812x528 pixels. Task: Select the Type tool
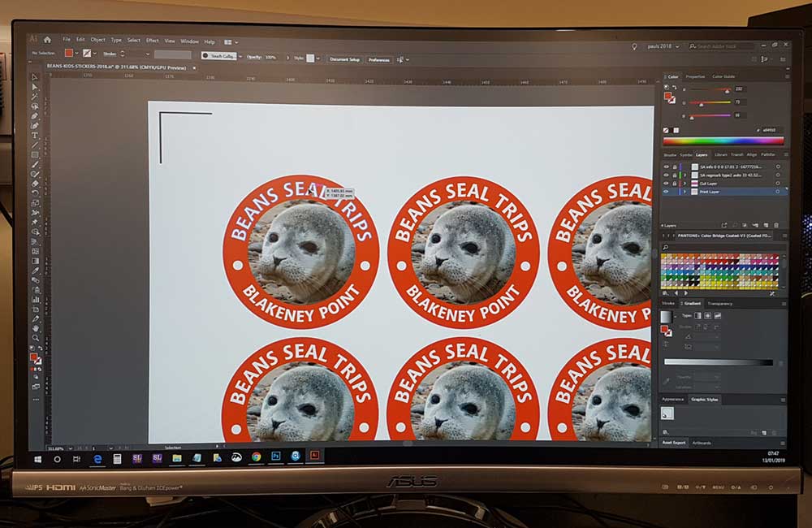35,135
